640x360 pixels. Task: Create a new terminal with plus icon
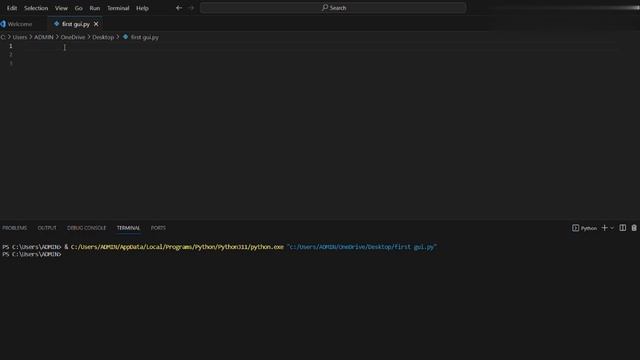[x=604, y=228]
